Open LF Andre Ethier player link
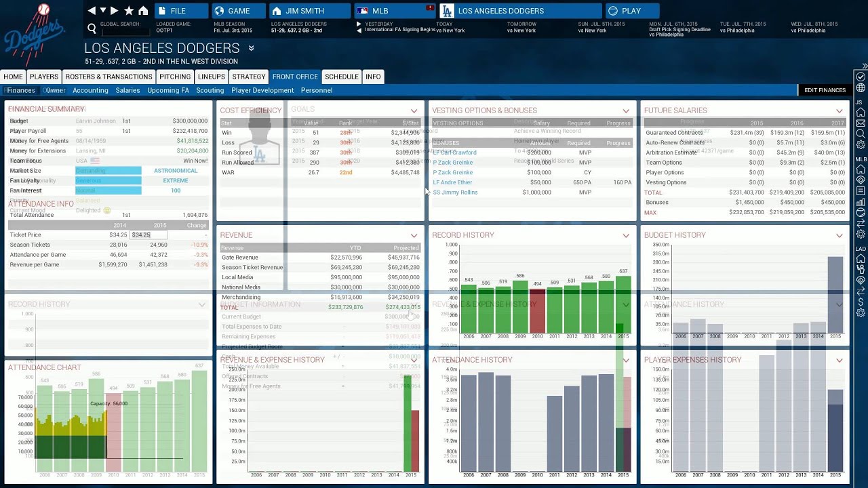Screen dimensions: 868x488 click(x=453, y=182)
